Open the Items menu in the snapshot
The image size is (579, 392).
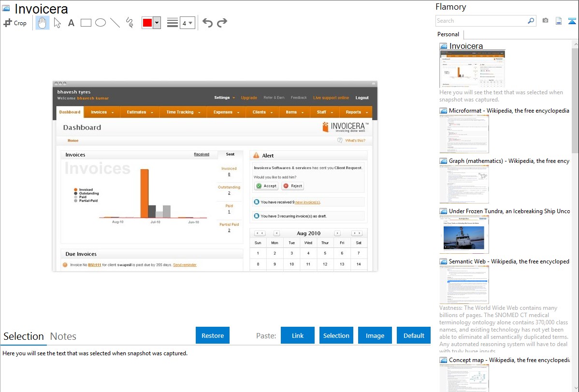pos(295,112)
